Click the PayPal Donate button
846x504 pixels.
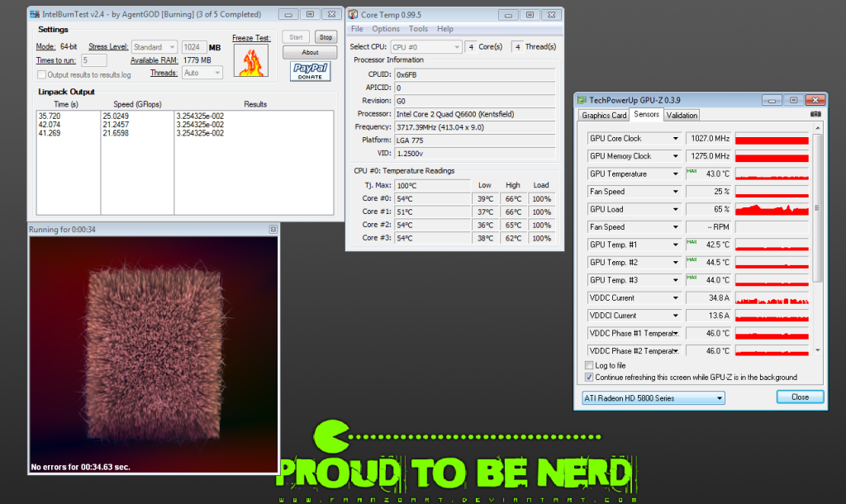(311, 71)
